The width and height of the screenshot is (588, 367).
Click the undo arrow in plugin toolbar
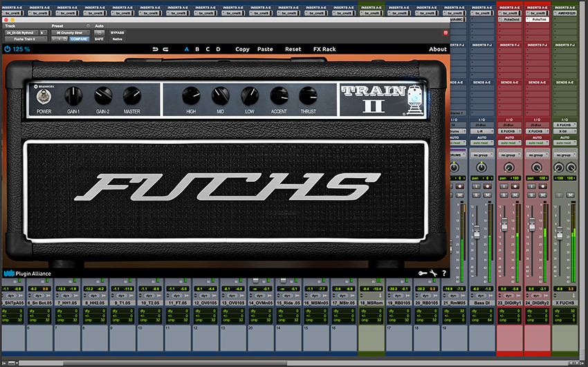coord(155,50)
